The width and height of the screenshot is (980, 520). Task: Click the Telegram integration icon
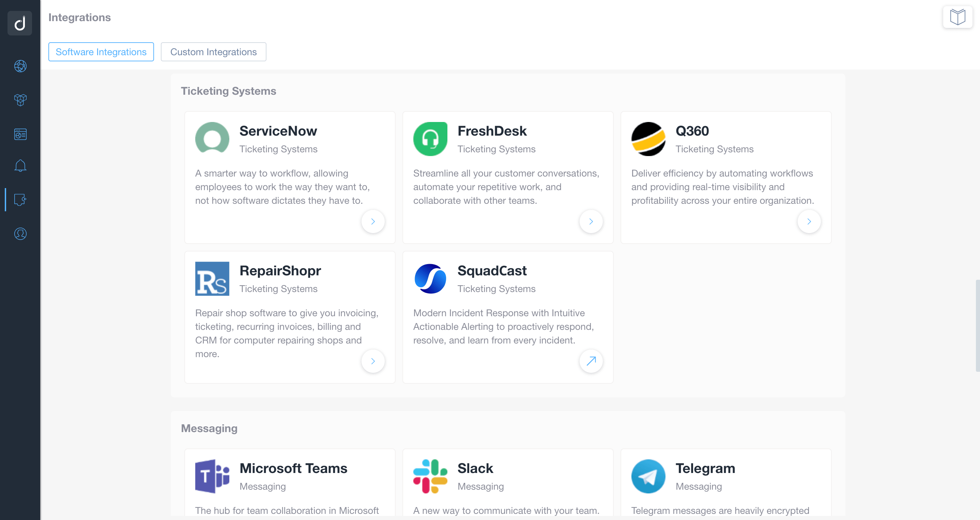649,475
